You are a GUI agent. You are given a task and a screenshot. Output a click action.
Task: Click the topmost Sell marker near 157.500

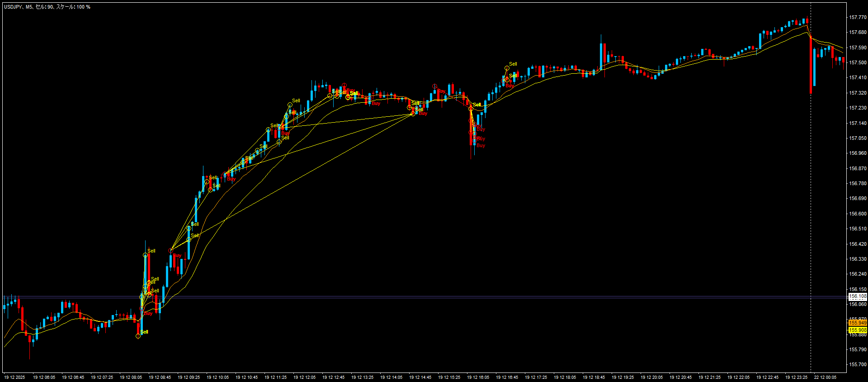coord(513,64)
